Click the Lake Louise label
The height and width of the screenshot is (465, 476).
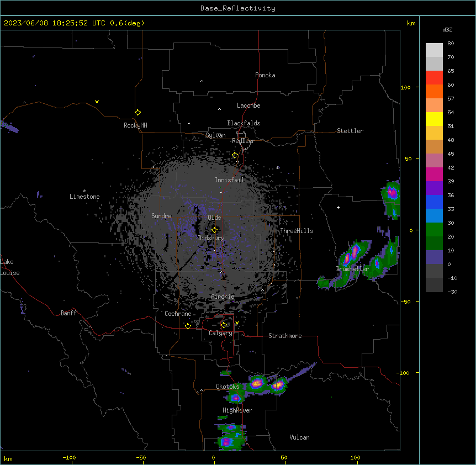10,267
